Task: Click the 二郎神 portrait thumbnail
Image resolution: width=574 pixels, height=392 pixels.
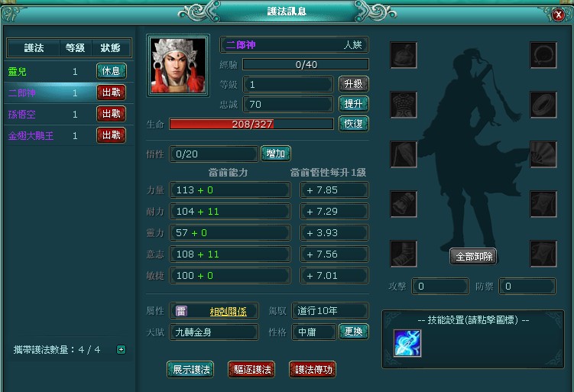Action: point(178,66)
